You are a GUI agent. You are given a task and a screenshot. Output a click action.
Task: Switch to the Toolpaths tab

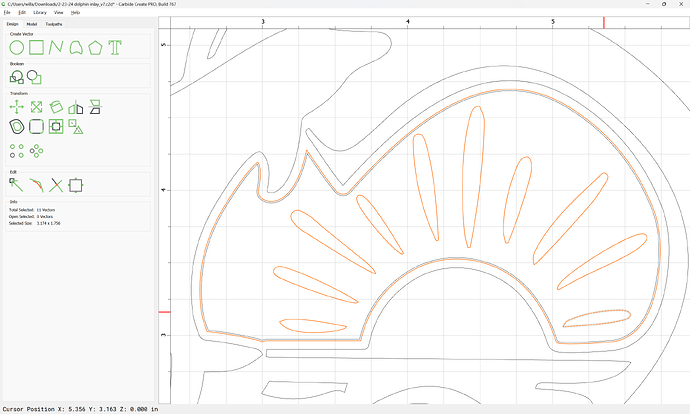(x=54, y=24)
